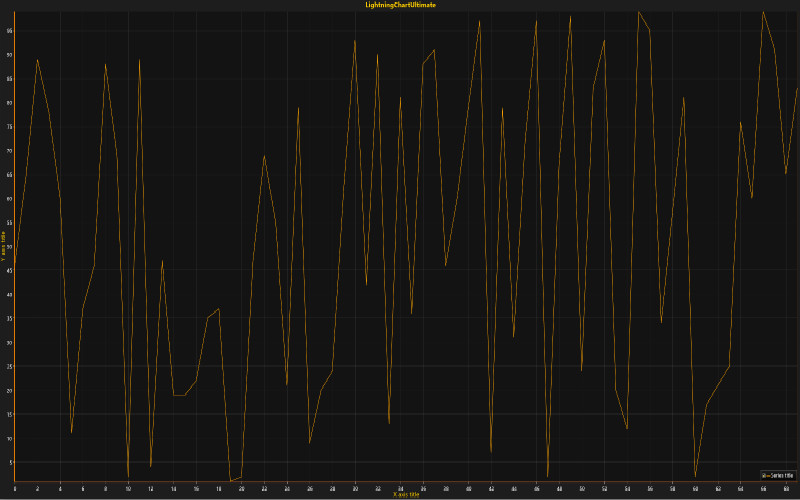Click the 80 tick on Y axis

(x=9, y=103)
